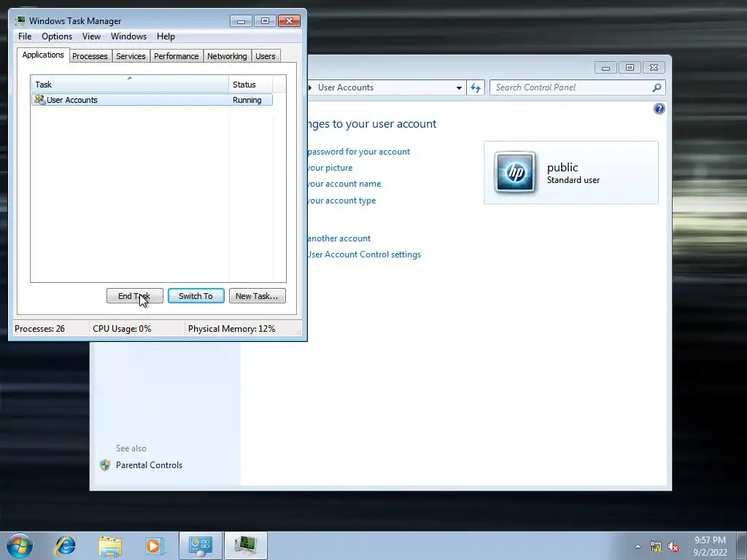
Task: Switch to Control Panel taskbar button
Action: (200, 545)
